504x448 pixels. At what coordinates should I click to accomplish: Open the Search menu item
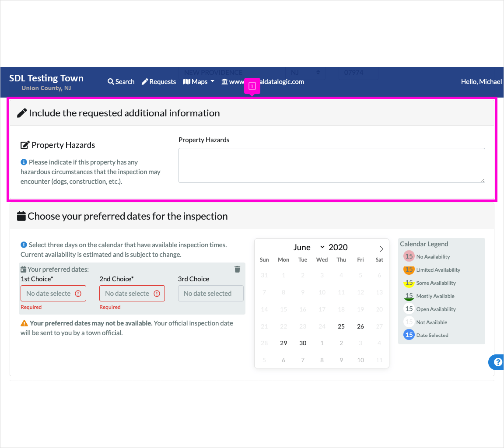(x=121, y=82)
